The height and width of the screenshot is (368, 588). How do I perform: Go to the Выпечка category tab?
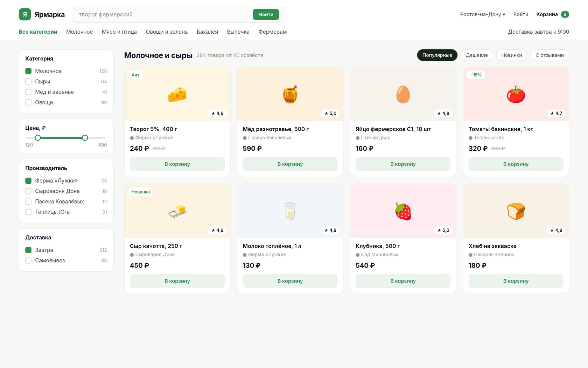click(238, 32)
